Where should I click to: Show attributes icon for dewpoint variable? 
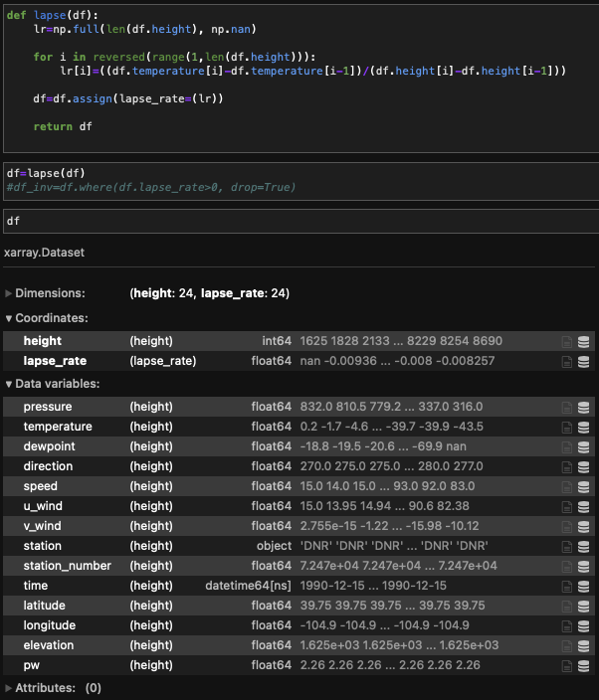pos(567,447)
